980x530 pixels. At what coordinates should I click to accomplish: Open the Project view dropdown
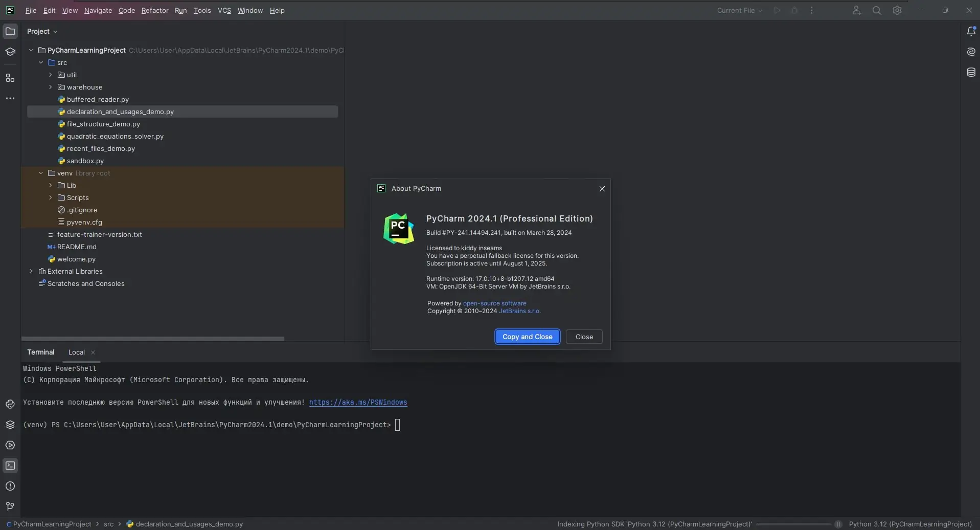tap(42, 31)
